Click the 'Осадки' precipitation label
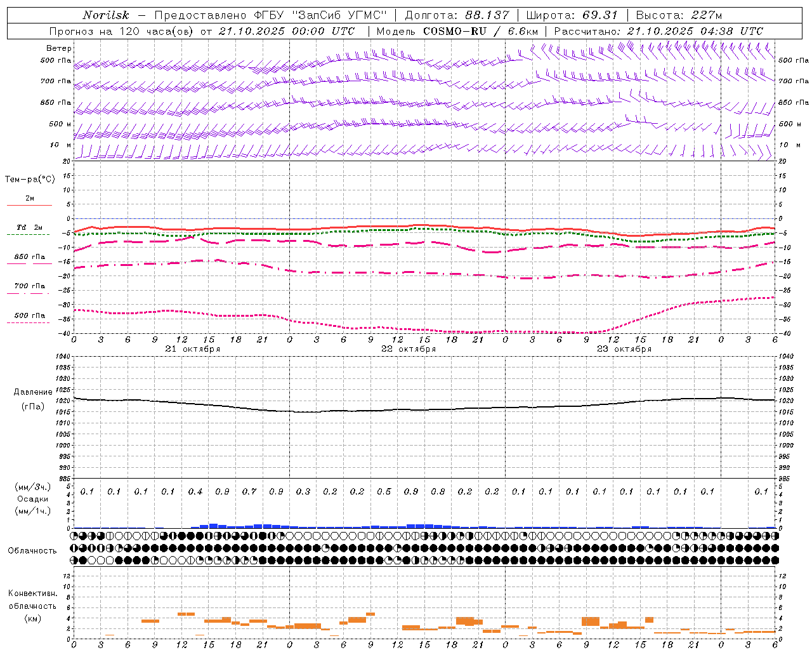This screenshot has height=650, width=812. [x=33, y=499]
